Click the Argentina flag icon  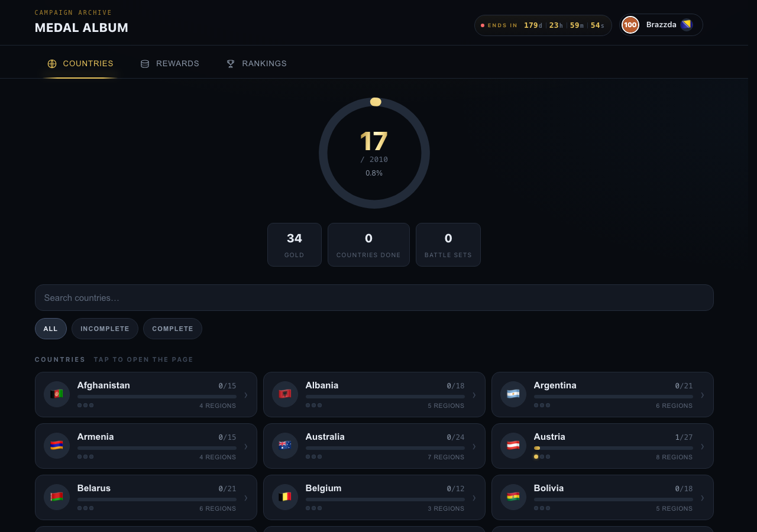(513, 394)
